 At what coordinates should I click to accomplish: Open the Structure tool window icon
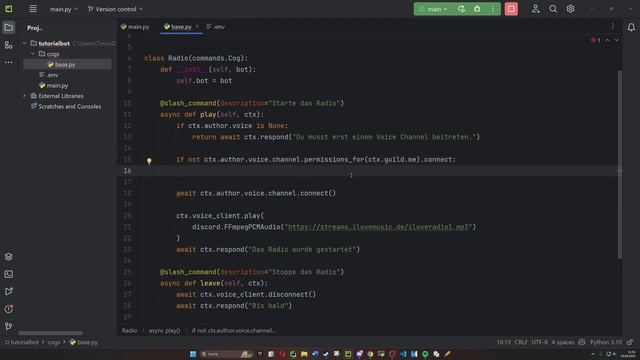tap(9, 45)
